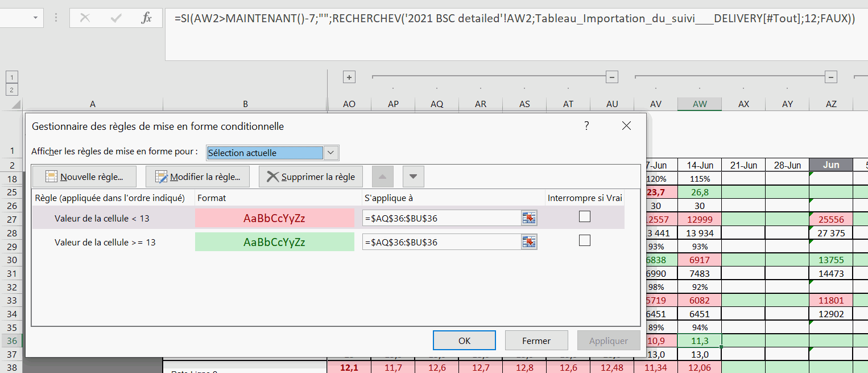The width and height of the screenshot is (868, 373).
Task: Click range selector icon for the >= 13 rule
Action: pos(530,242)
